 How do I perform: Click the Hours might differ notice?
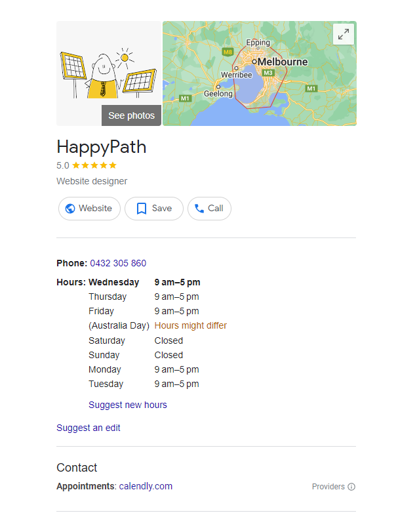tap(190, 325)
